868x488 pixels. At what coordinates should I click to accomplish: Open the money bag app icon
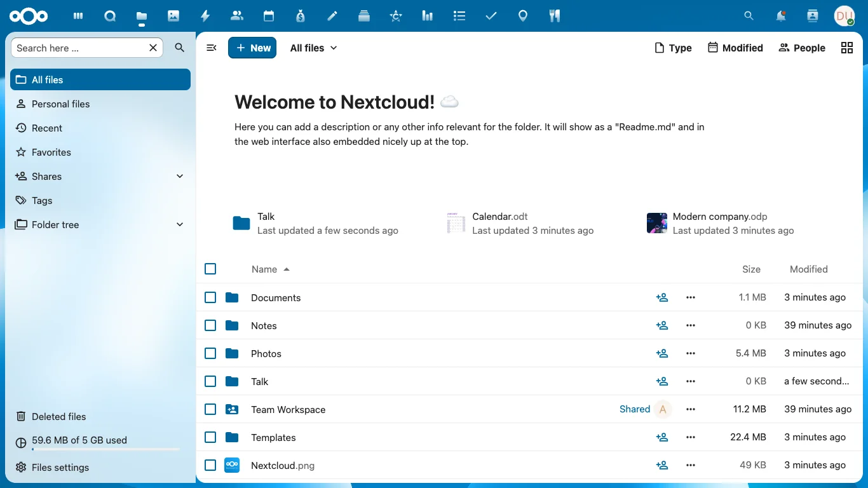[301, 16]
